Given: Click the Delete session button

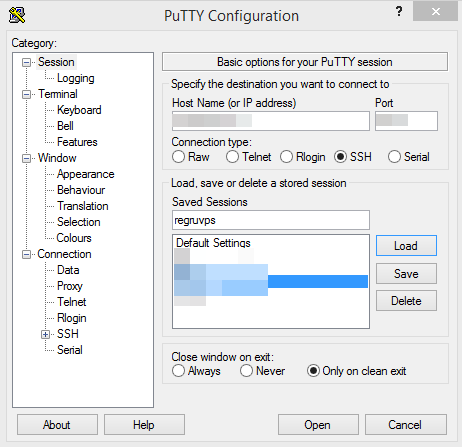Looking at the screenshot, I should tap(406, 301).
